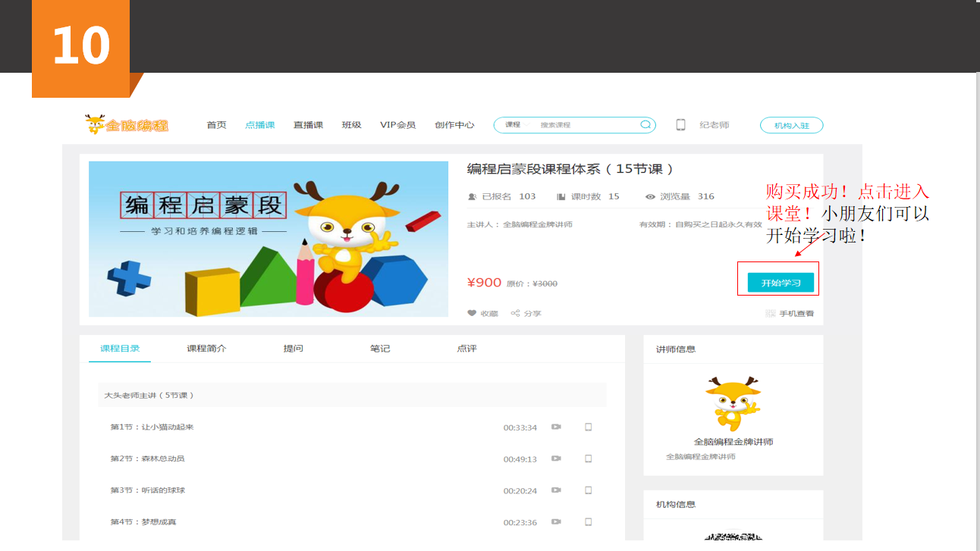Screen dimensions: 980x551
Task: Switch to the 课程简介 tab
Action: 206,349
